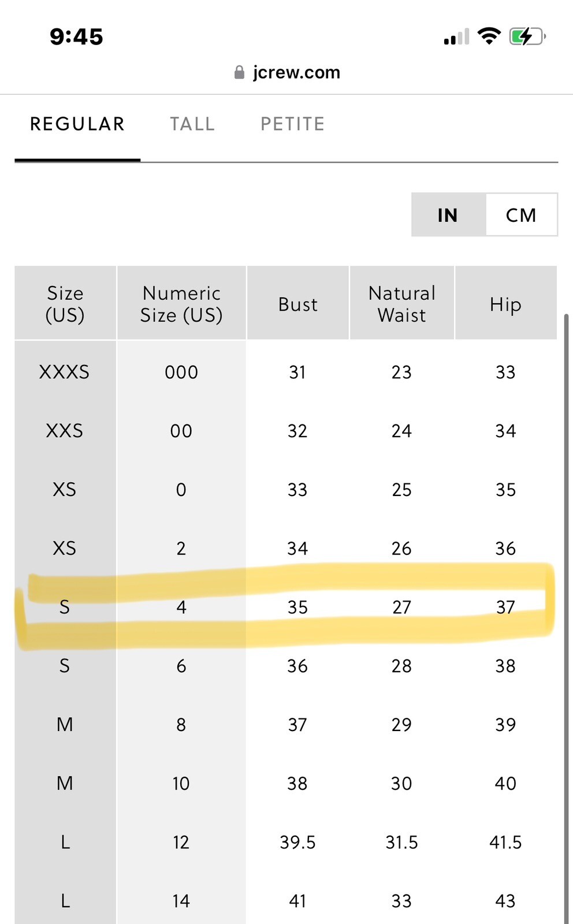
Task: Tap the cellular signal bars icon
Action: [456, 37]
